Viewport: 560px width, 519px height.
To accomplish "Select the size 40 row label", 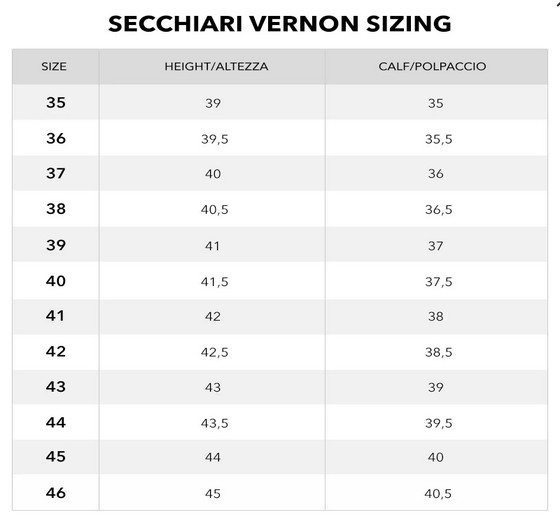I will point(56,281).
